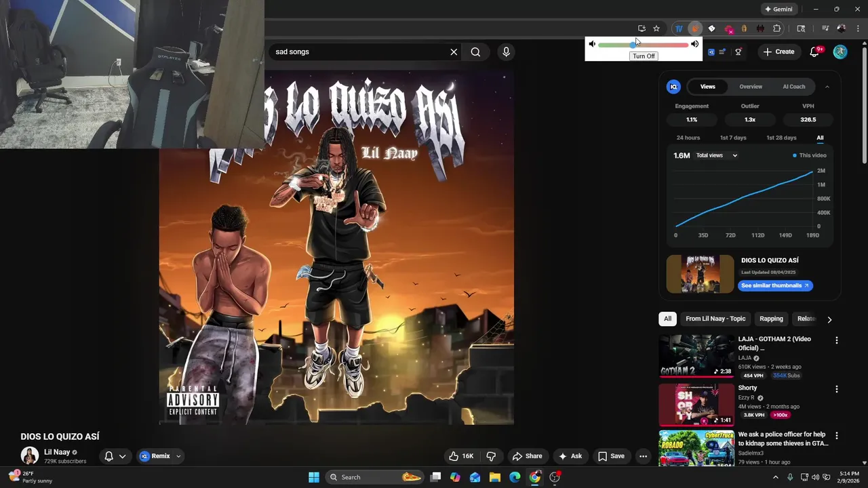This screenshot has width=868, height=488.
Task: Click the loud speaker icon in volume popup
Action: coord(694,44)
